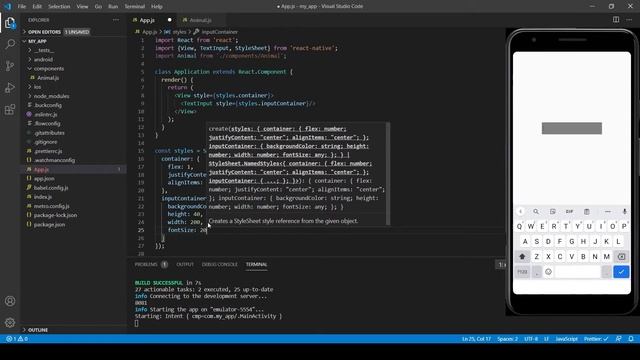Click the unsaved dot on App.js tab

tap(169, 20)
